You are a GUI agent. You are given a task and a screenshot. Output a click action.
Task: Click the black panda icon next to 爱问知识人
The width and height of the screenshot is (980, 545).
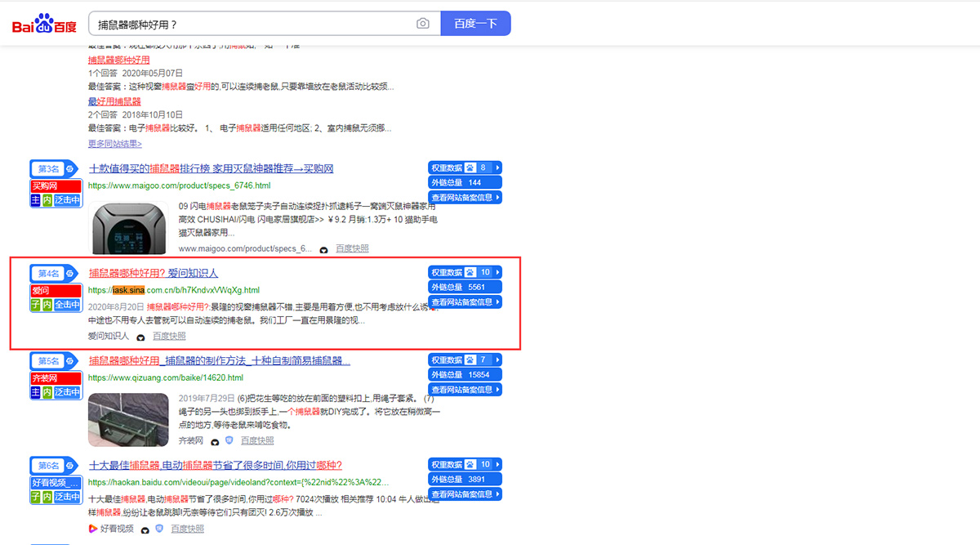tap(140, 337)
